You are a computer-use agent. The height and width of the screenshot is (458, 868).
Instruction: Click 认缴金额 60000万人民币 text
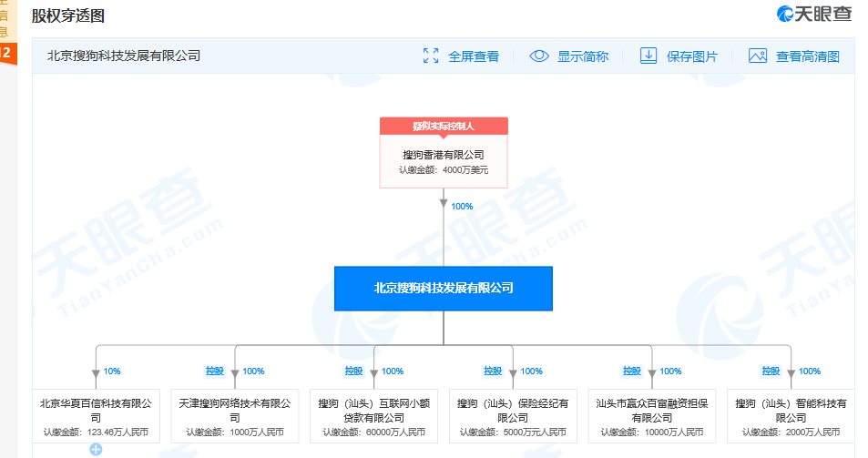point(373,433)
